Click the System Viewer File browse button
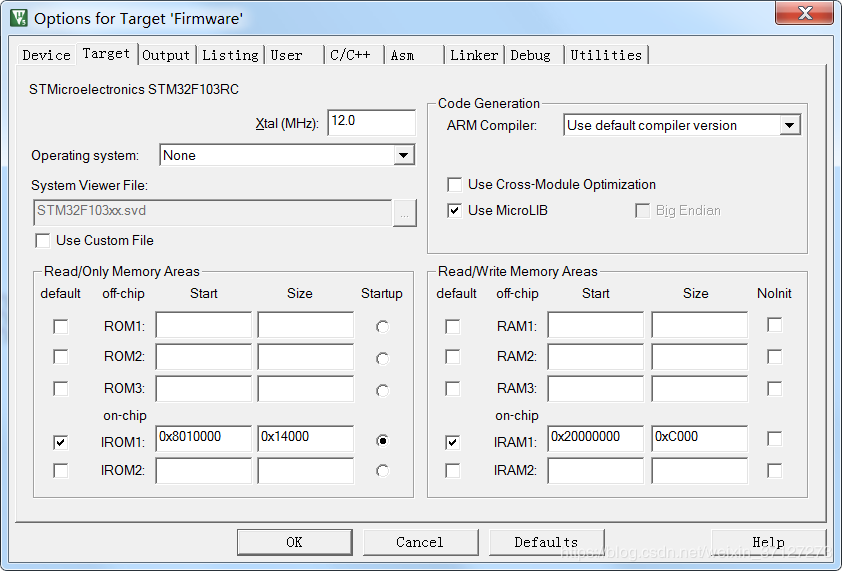Viewport: 842px width, 571px height. coord(404,213)
